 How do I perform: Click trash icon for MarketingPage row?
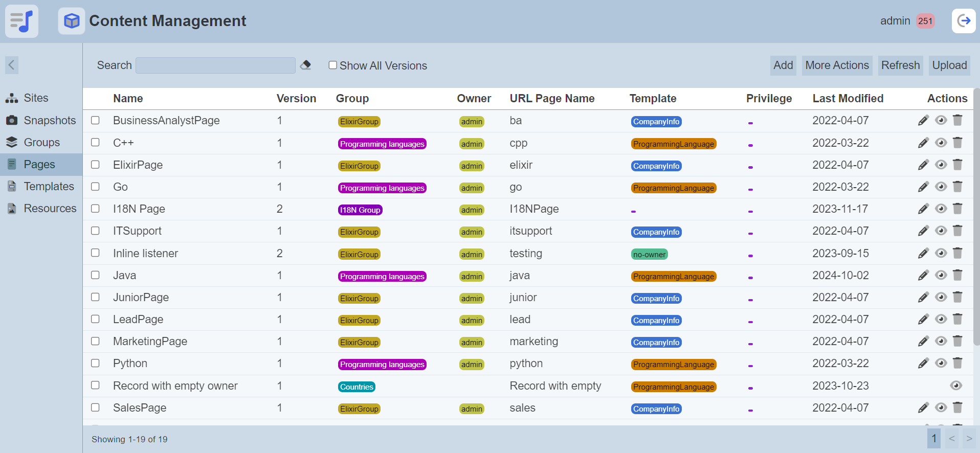click(957, 341)
